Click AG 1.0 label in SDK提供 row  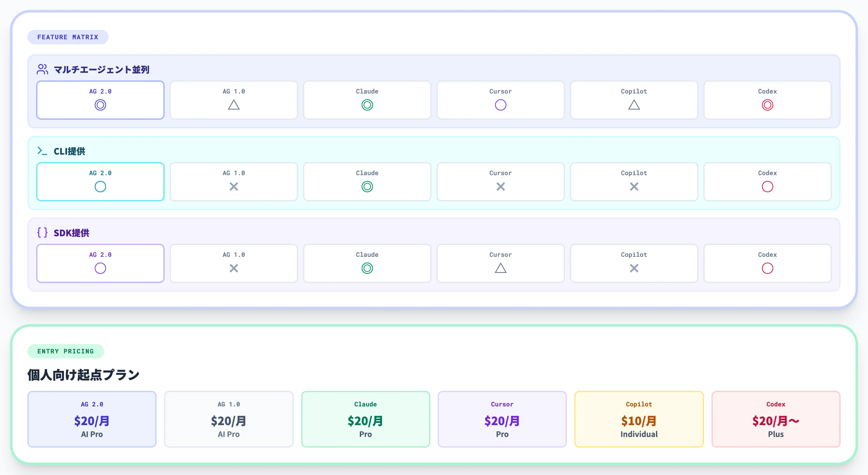[x=234, y=255]
